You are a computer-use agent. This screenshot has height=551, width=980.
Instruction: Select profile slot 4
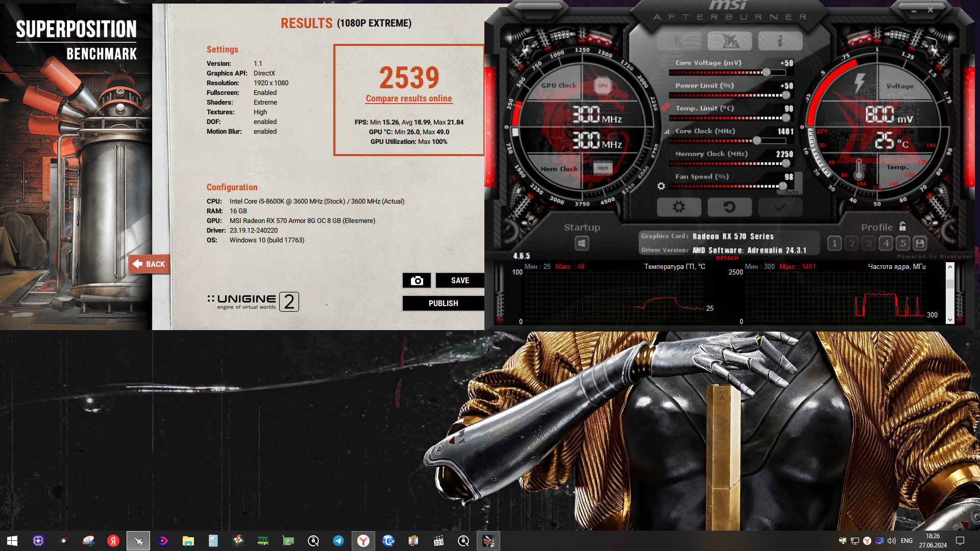tap(886, 243)
